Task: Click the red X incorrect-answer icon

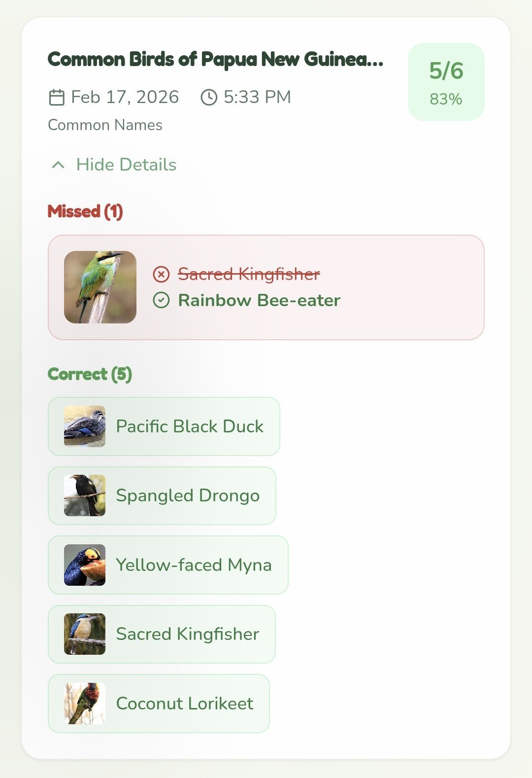Action: [x=161, y=274]
